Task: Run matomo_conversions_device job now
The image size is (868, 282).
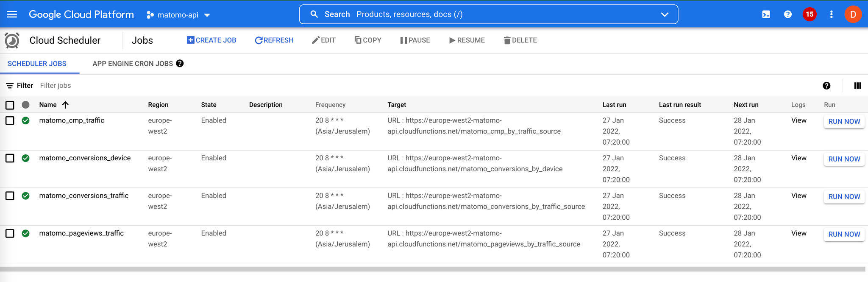Action: [844, 159]
